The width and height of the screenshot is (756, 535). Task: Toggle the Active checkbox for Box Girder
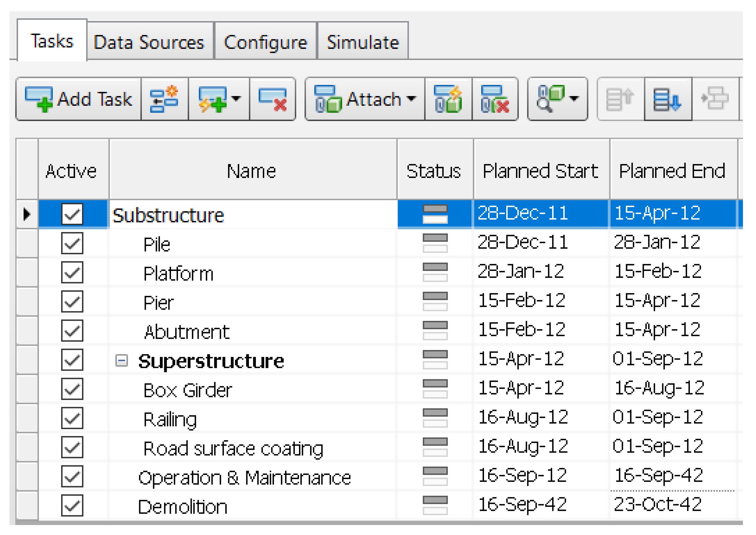[72, 389]
